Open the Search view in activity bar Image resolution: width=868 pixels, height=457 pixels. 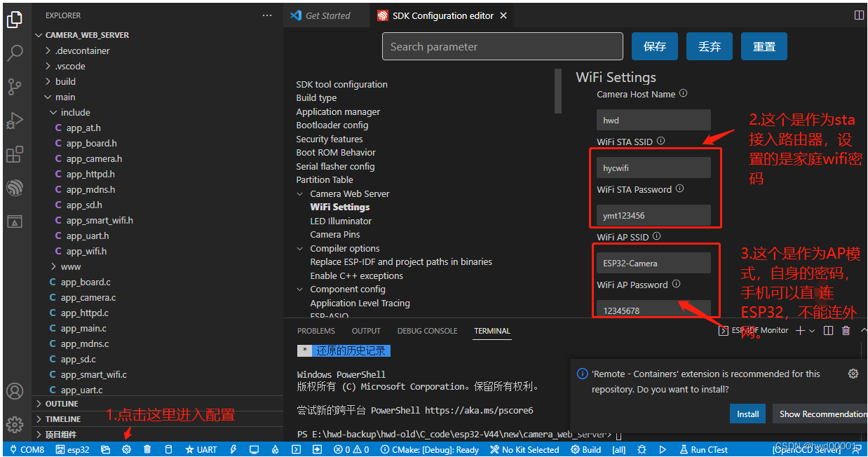click(15, 53)
